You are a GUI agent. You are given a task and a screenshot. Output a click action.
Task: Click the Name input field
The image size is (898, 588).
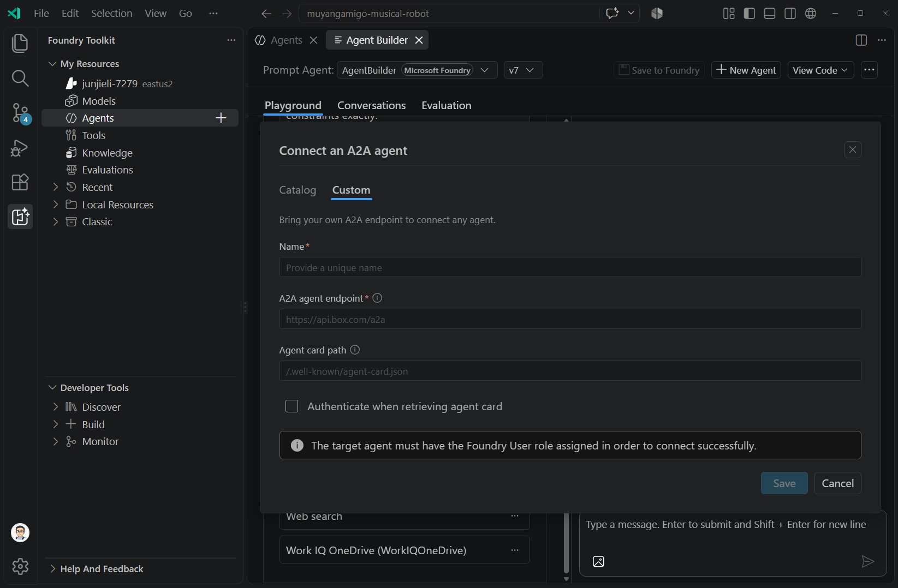[570, 267]
